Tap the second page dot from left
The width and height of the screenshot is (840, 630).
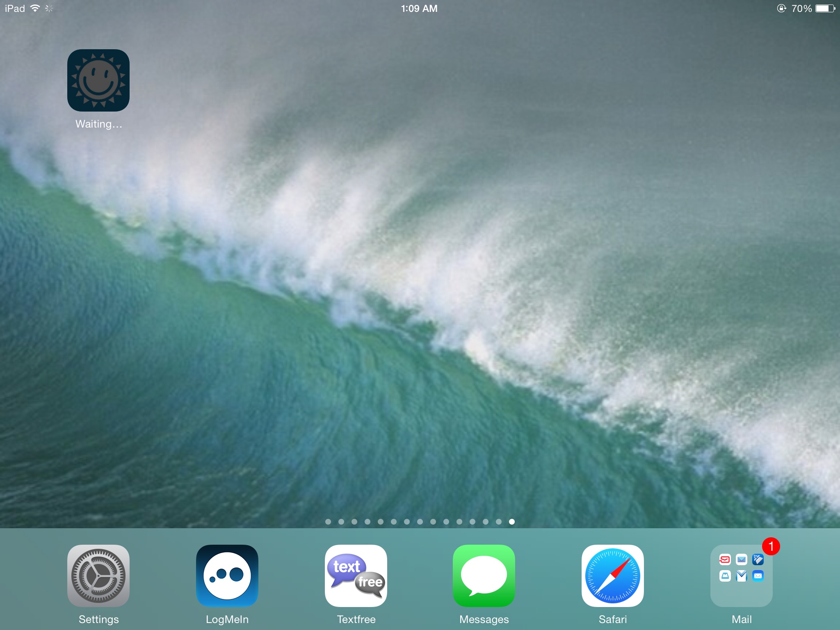(341, 522)
